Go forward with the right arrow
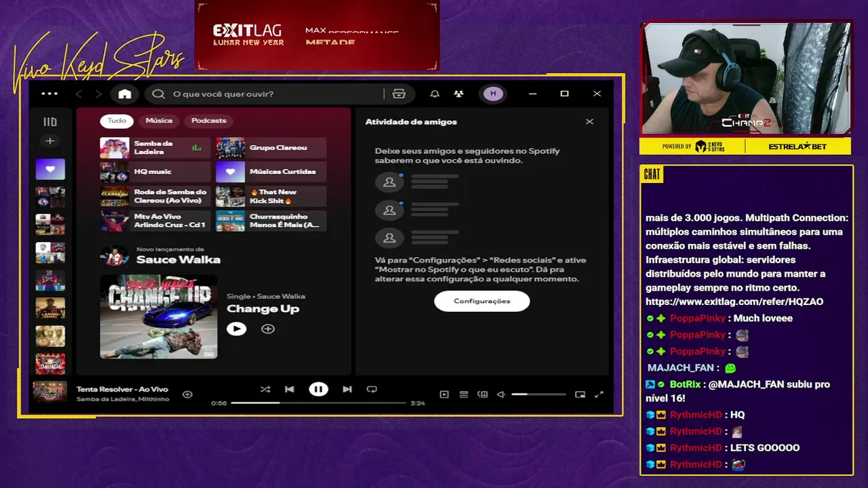Viewport: 868px width, 488px height. pos(98,94)
